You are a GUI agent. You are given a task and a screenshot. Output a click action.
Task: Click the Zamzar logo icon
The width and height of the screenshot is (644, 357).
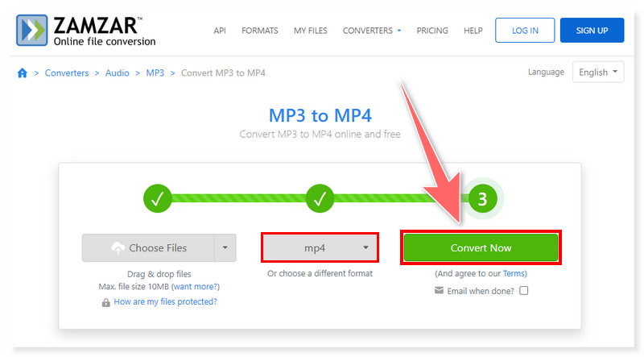click(x=32, y=30)
